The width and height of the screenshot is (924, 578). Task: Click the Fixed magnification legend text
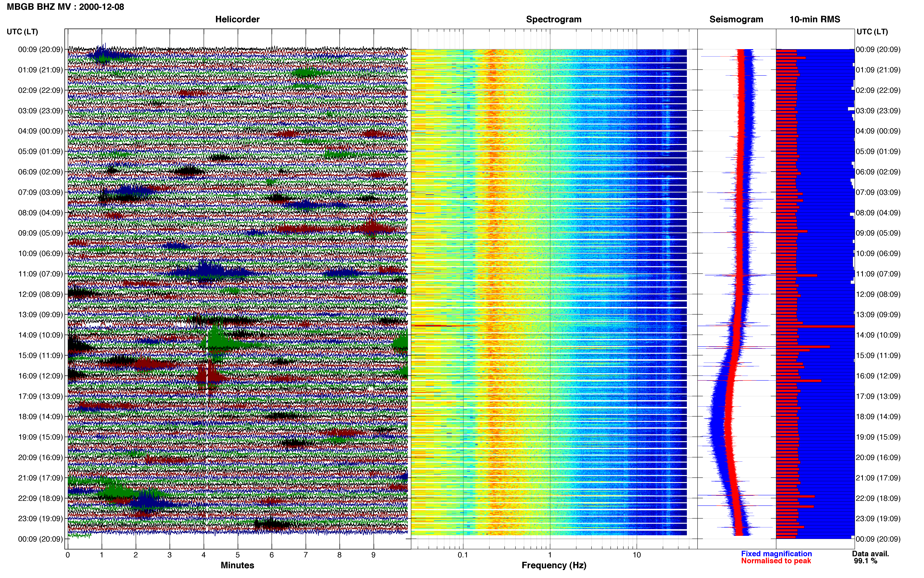click(x=777, y=554)
